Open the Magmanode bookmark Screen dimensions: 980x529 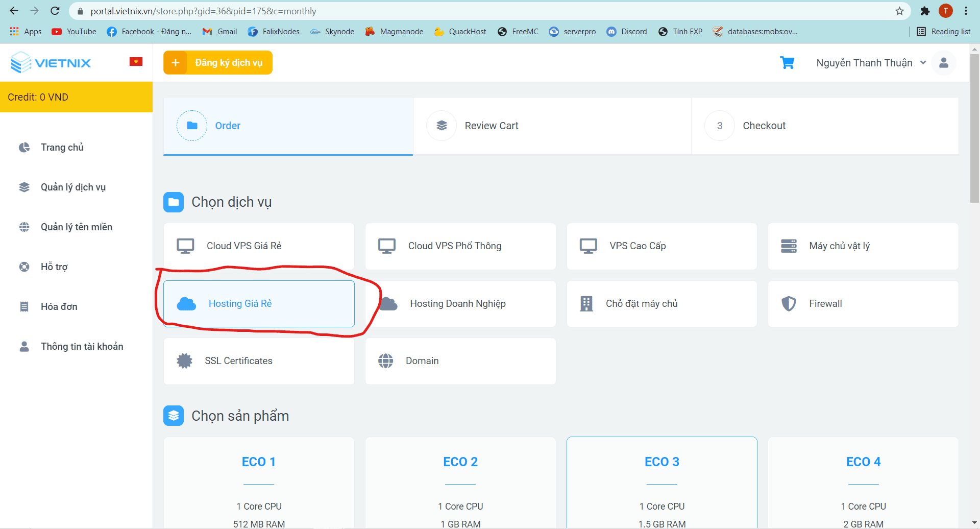[394, 32]
